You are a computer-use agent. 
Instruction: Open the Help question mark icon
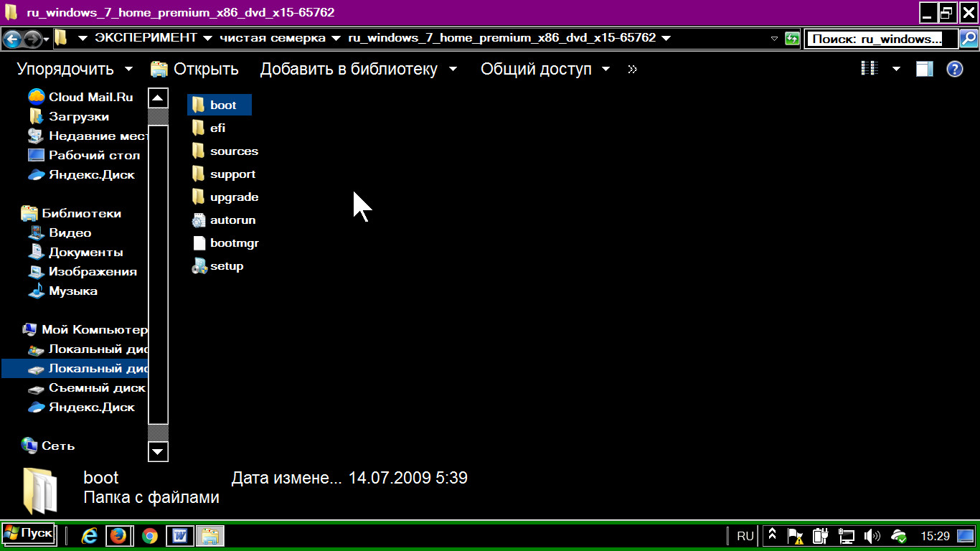(x=955, y=69)
